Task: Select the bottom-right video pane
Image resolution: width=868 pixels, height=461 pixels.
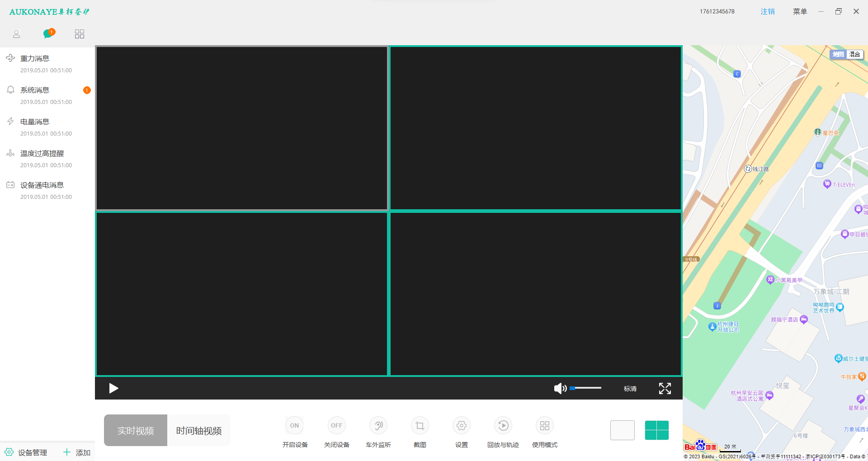Action: (536, 294)
